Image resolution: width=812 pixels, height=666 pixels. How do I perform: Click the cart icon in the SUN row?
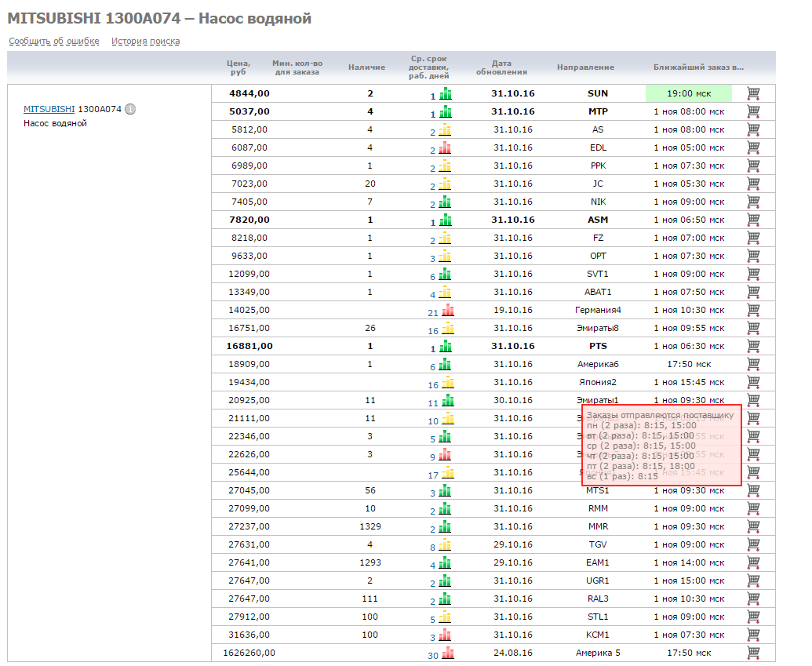coord(754,93)
